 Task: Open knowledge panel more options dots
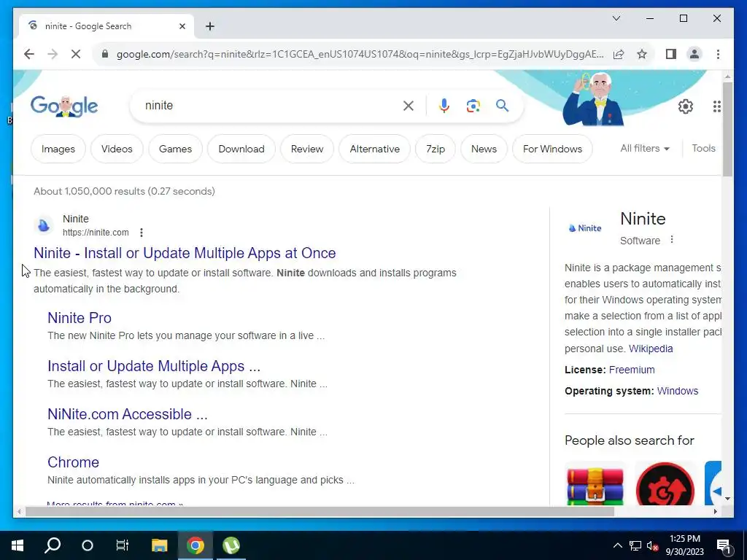[x=672, y=239]
